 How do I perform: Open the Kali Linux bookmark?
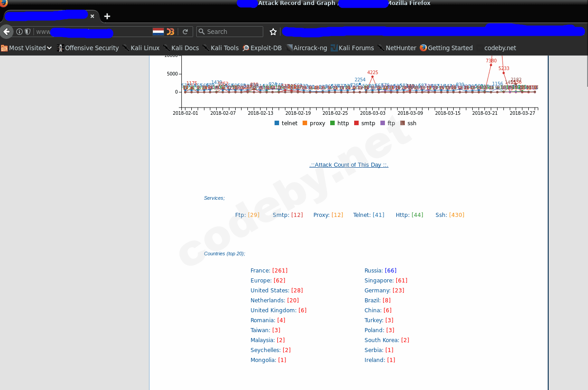click(x=141, y=48)
